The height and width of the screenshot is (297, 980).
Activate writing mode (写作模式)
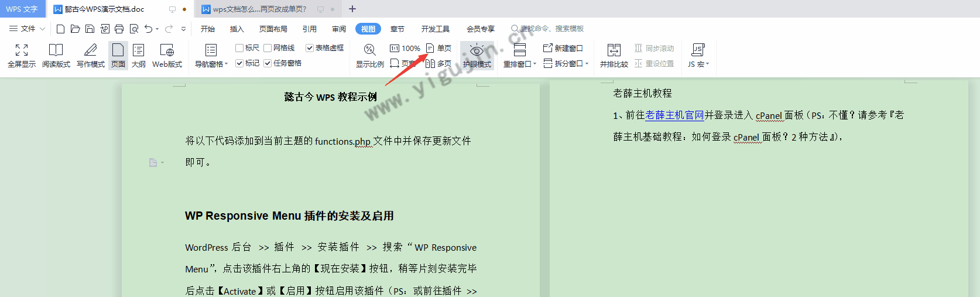[91, 56]
